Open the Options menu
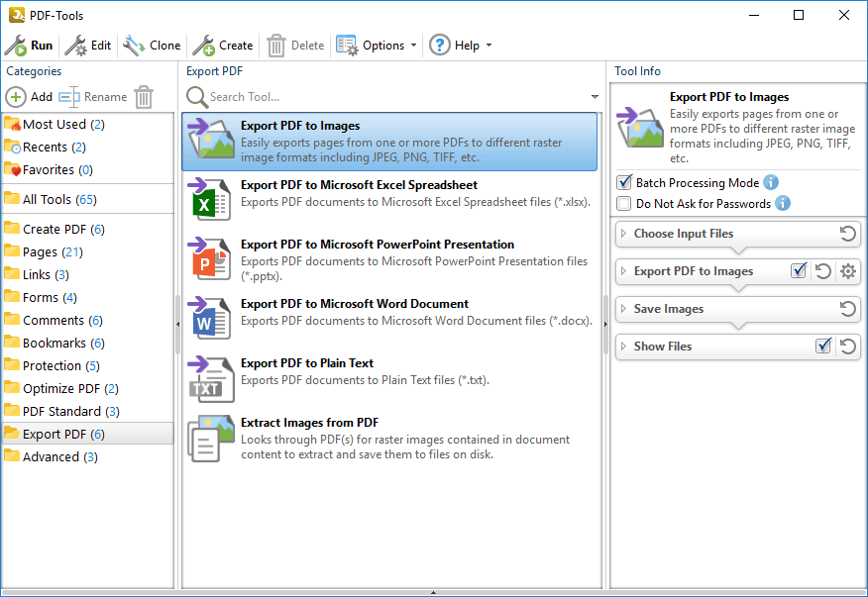Screen dimensions: 868x597 (376, 46)
